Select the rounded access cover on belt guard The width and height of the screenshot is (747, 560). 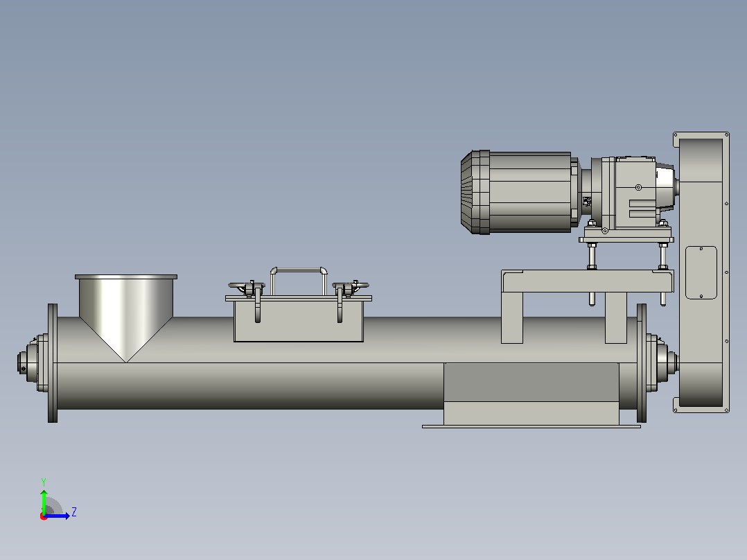point(701,272)
